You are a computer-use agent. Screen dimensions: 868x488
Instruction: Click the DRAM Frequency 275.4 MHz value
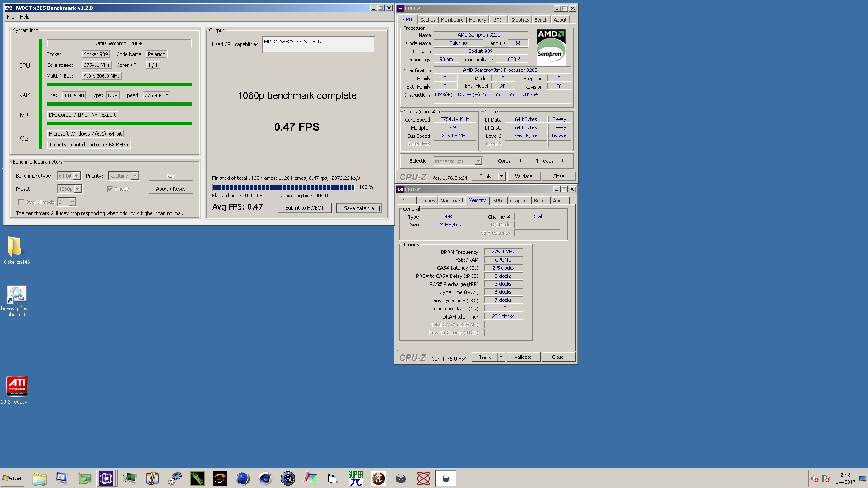pyautogui.click(x=503, y=252)
